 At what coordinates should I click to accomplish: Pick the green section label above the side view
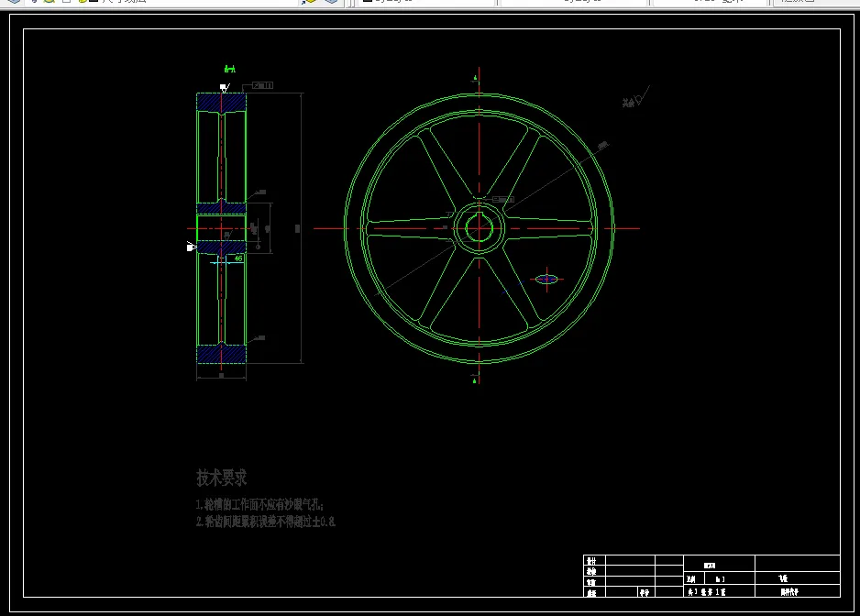[x=230, y=69]
